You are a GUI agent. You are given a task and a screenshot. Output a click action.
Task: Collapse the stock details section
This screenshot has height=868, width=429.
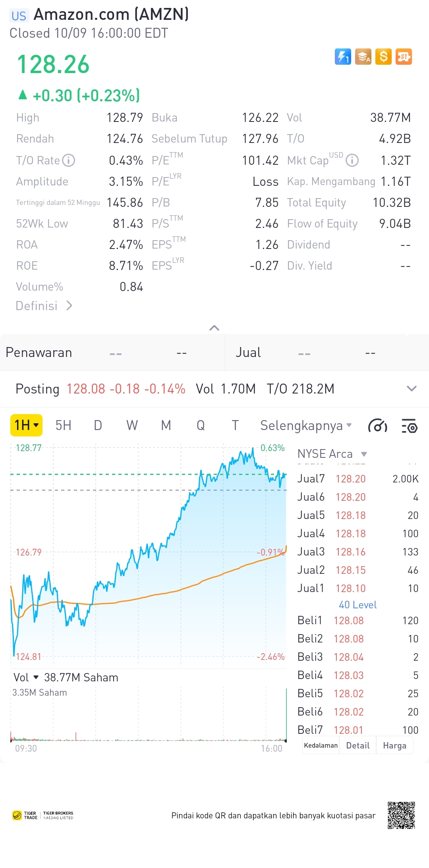pyautogui.click(x=214, y=328)
